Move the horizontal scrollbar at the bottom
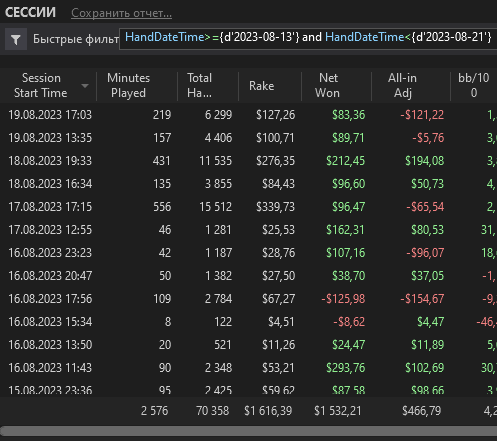Screen dimensions: 497x441 click(248, 430)
